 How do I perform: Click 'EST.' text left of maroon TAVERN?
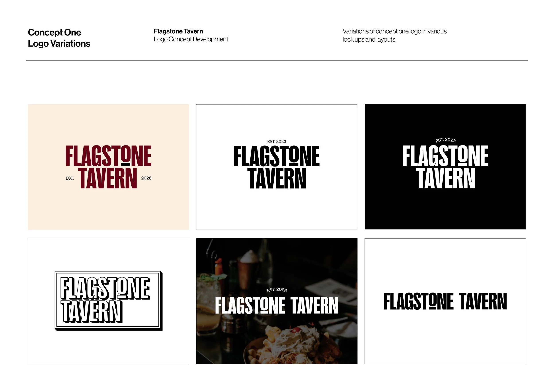pos(70,178)
